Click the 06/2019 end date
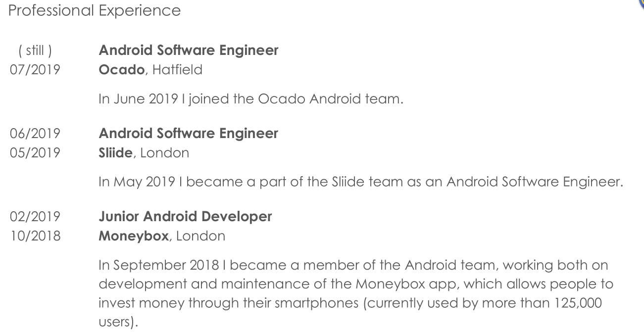This screenshot has width=644, height=332. coord(35,134)
